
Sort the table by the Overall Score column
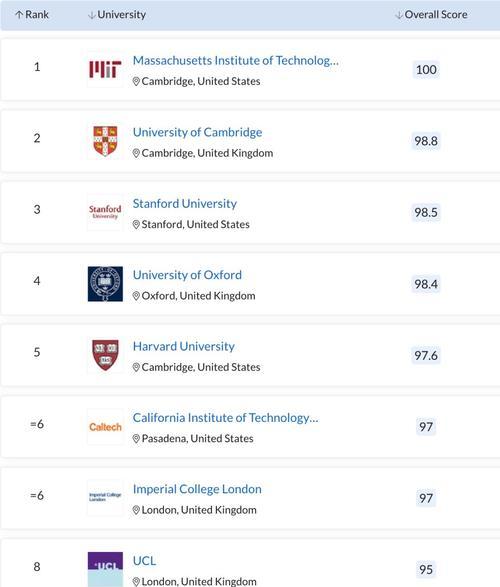[x=431, y=15]
